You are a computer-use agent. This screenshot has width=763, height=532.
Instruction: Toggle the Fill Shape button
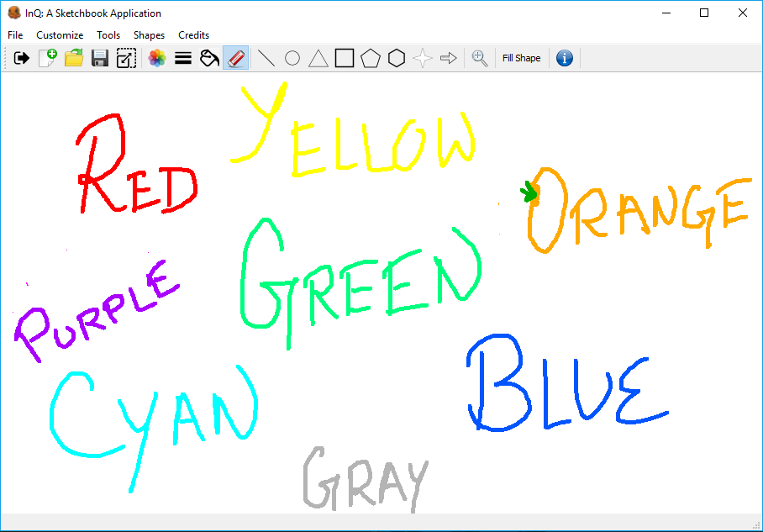click(522, 58)
